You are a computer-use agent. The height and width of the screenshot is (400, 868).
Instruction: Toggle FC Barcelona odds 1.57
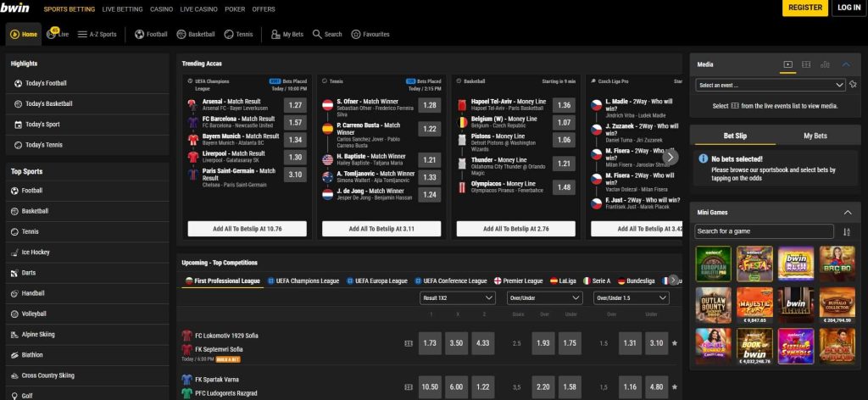click(x=295, y=123)
